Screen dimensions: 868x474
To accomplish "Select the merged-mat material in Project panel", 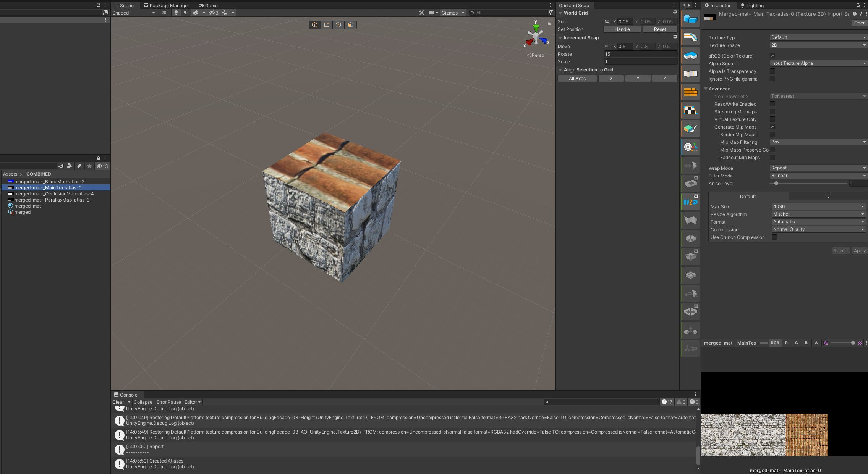I will 27,206.
